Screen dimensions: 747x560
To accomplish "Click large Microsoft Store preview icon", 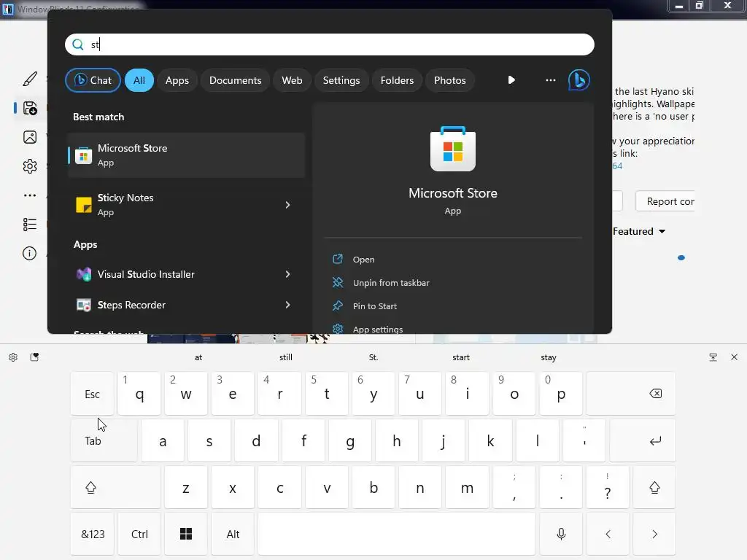I will click(452, 149).
